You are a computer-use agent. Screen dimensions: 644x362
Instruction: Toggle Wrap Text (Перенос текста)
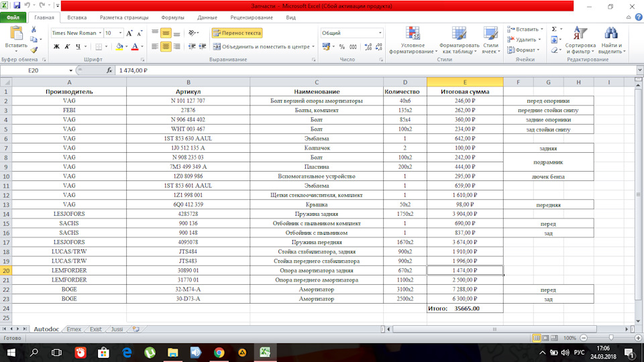tap(237, 33)
